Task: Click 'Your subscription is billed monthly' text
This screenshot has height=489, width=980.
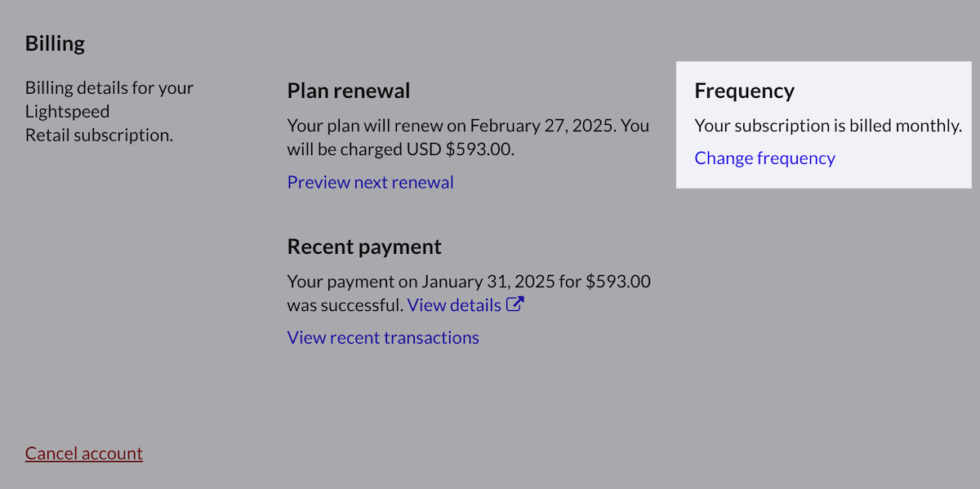Action: (x=827, y=126)
